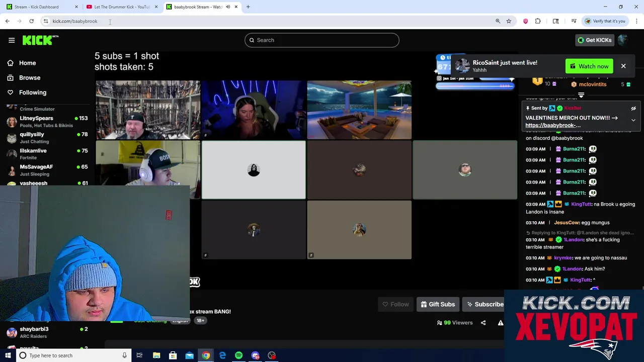644x362 pixels.
Task: Click the tab search lens icon
Action: tap(556, 21)
